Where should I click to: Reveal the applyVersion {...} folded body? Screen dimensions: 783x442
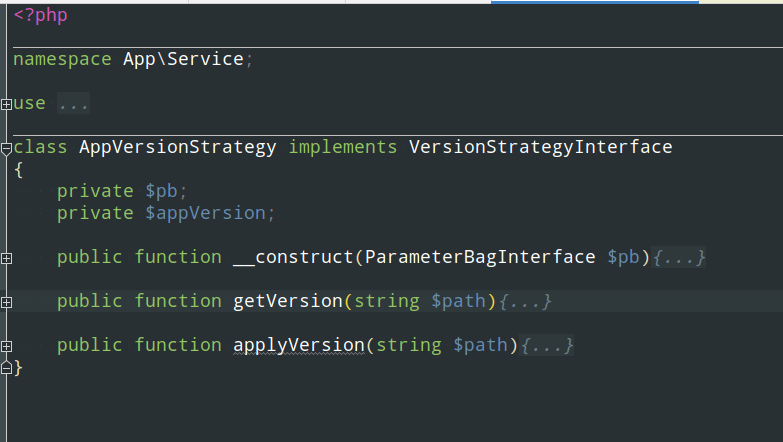pos(547,345)
